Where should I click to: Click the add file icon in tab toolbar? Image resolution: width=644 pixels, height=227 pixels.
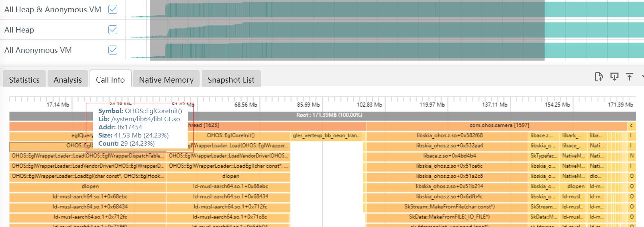[599, 76]
